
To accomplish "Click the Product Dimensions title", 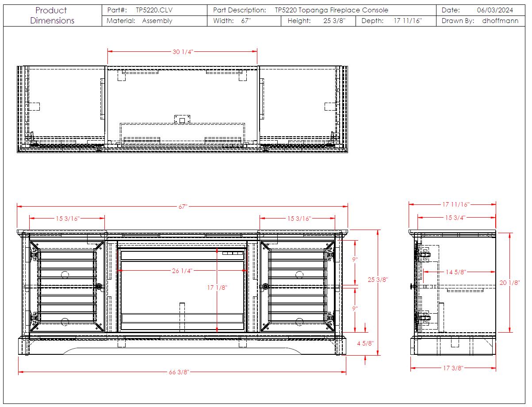I will coord(52,15).
